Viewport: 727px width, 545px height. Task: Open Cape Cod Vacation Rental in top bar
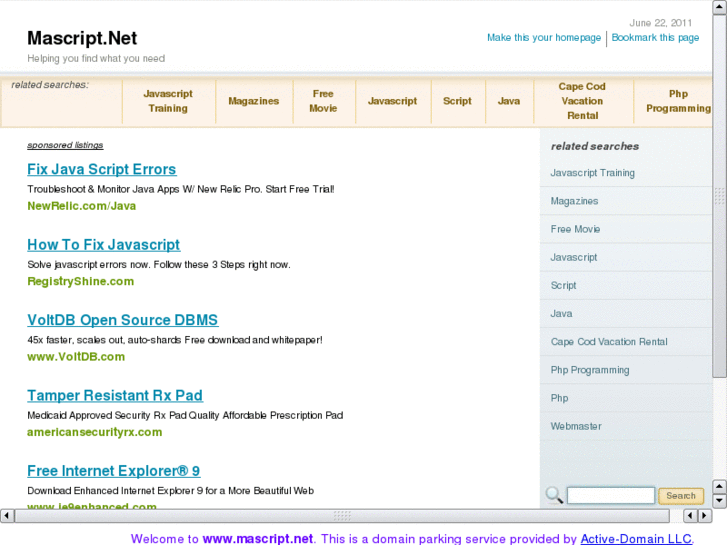[582, 101]
